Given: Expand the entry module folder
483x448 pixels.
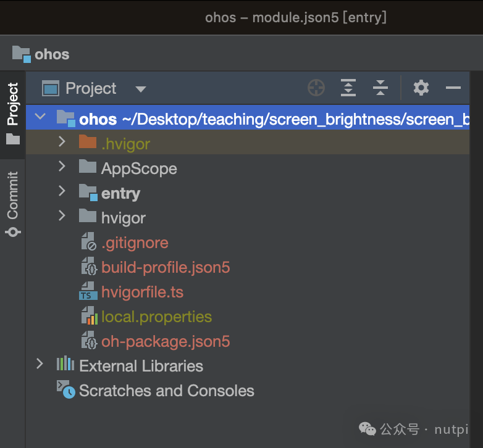Looking at the screenshot, I should [62, 191].
